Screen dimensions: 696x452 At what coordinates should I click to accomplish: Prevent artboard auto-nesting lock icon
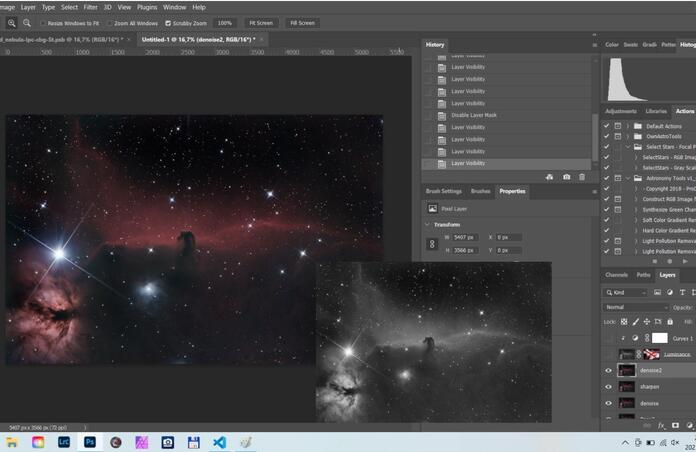coord(658,321)
